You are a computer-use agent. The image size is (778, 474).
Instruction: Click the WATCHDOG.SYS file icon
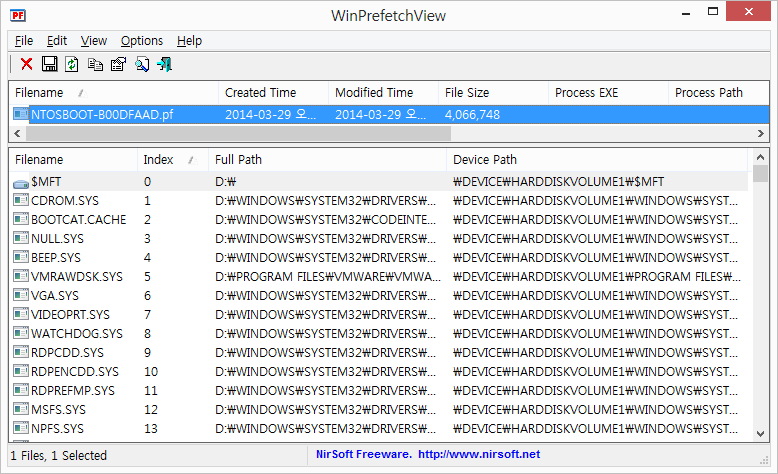(21, 333)
